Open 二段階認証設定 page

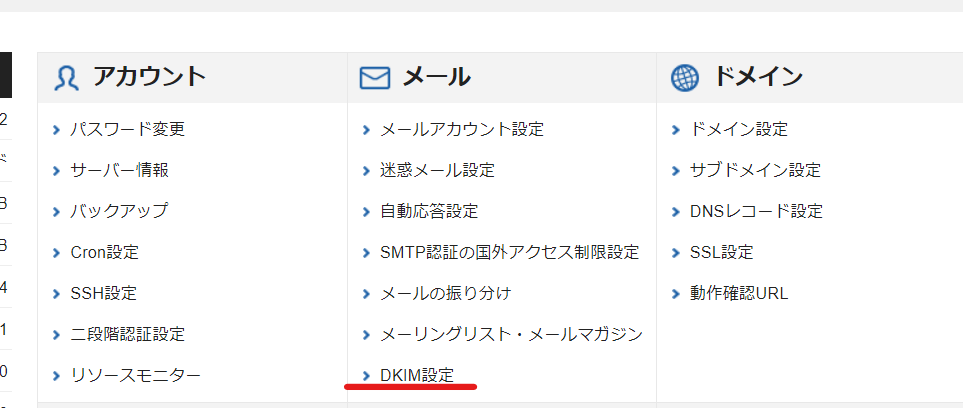(127, 334)
